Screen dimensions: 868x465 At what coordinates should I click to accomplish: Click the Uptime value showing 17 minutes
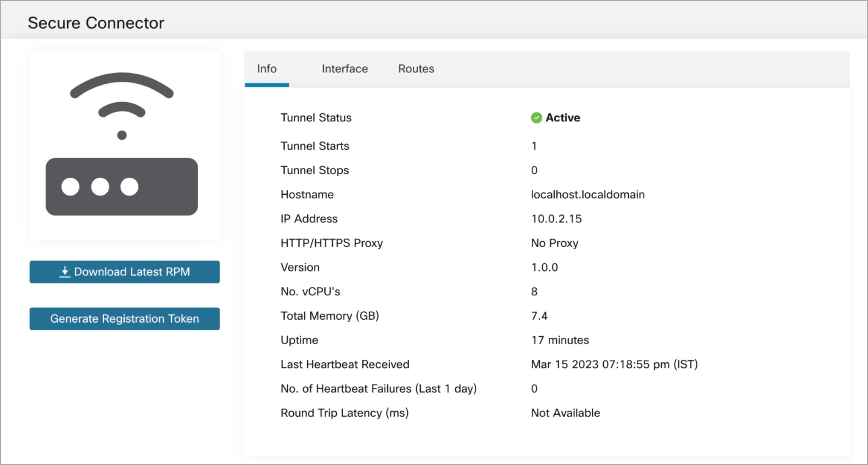pyautogui.click(x=560, y=340)
